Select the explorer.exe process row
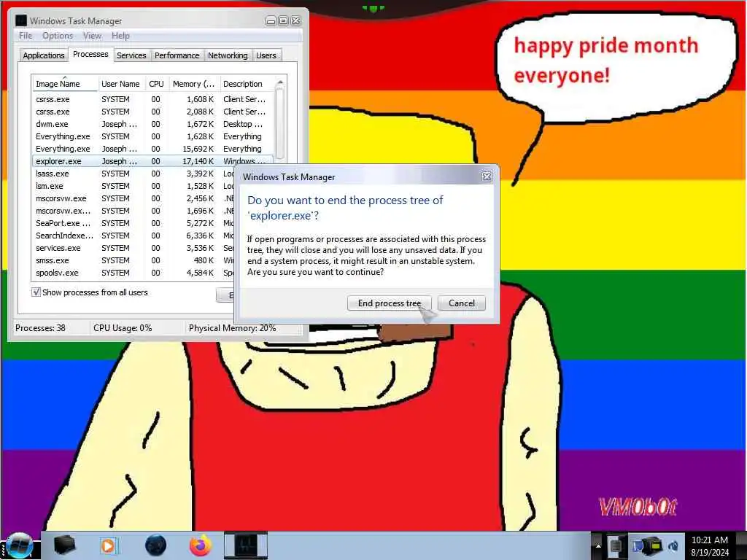The width and height of the screenshot is (747, 560). [x=152, y=161]
